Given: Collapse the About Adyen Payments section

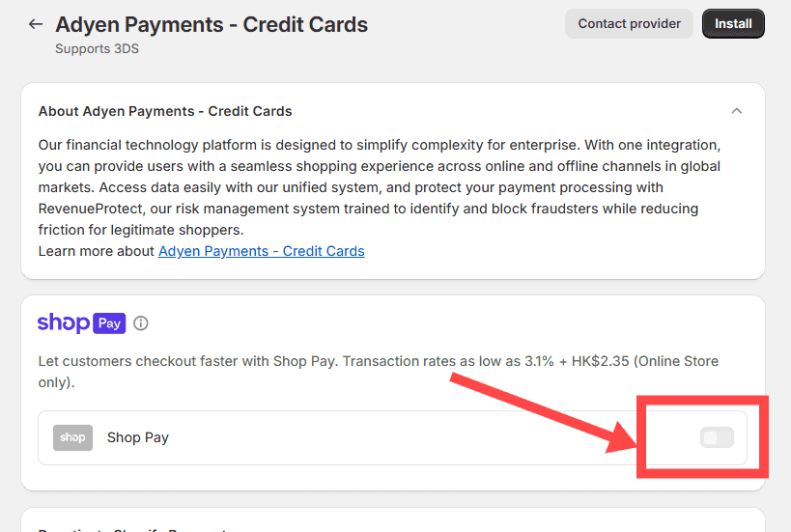Looking at the screenshot, I should (x=737, y=111).
